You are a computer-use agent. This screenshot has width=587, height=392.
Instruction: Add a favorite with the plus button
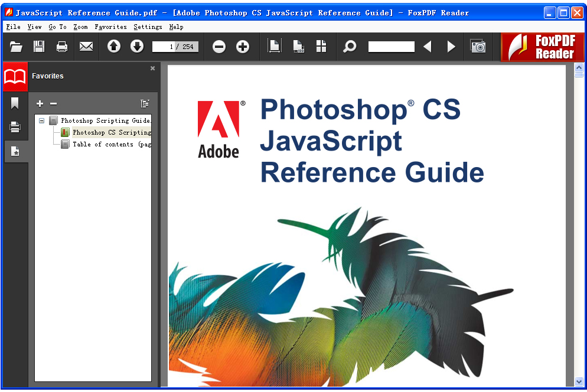(40, 104)
